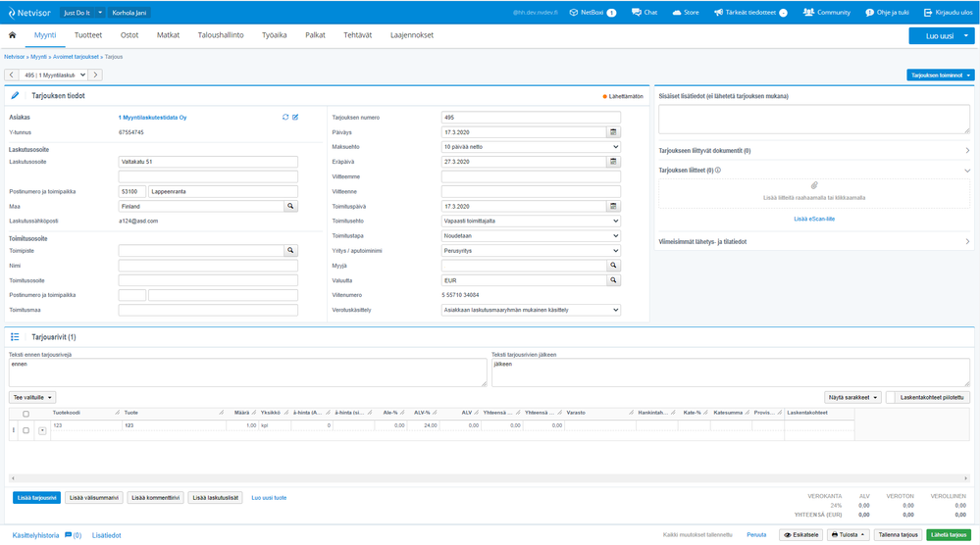Image resolution: width=980 pixels, height=545 pixels.
Task: Check the checkbox on product row 123
Action: pos(26,429)
